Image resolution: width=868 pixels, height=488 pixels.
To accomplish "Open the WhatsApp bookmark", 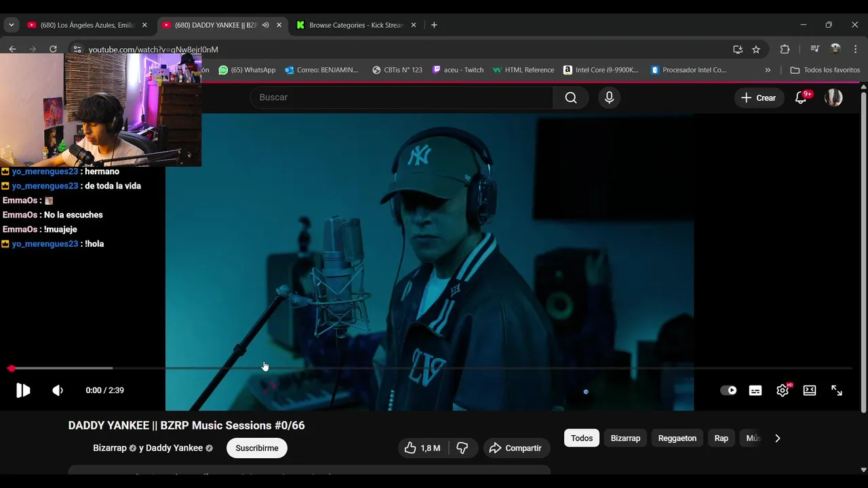I will pyautogui.click(x=247, y=70).
